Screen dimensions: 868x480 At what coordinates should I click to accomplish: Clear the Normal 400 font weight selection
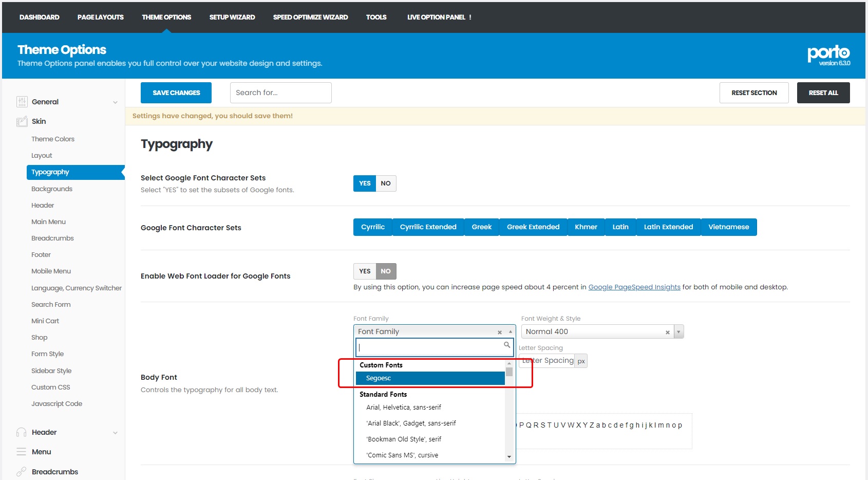coord(667,333)
